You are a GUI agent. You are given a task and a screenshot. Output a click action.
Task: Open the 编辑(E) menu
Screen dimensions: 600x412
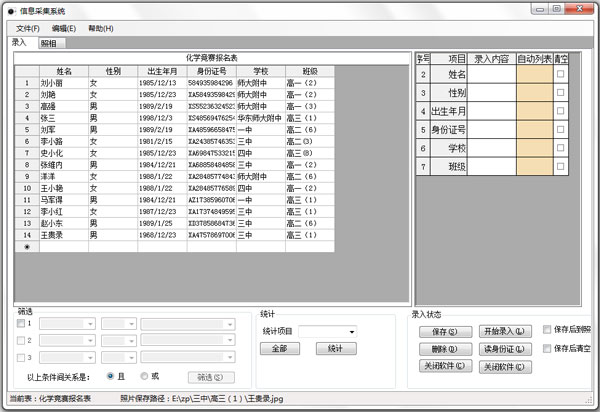coord(63,28)
